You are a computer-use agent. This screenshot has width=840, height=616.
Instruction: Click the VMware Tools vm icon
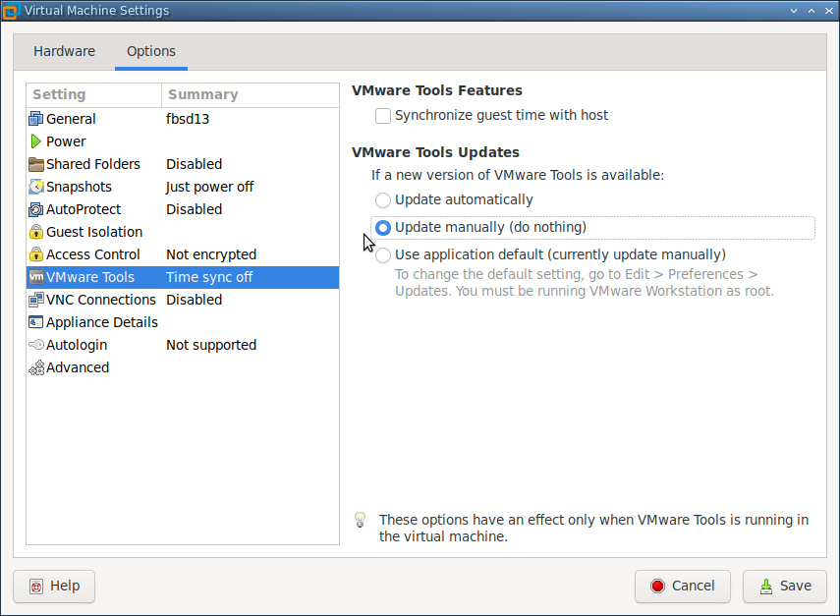coord(36,277)
